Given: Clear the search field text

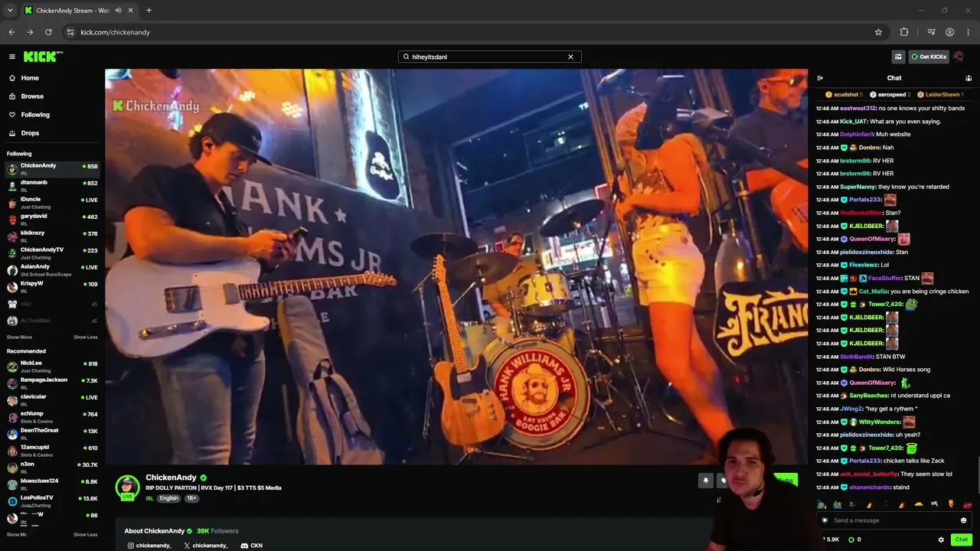Looking at the screenshot, I should (570, 57).
